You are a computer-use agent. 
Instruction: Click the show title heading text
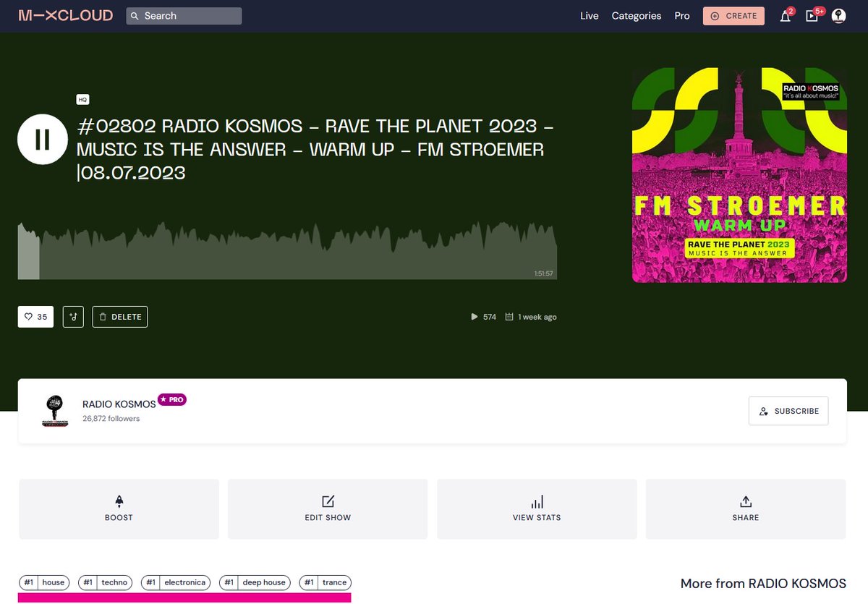pyautogui.click(x=315, y=150)
